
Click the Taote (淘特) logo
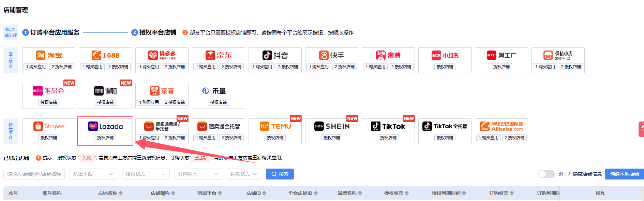tap(388, 55)
